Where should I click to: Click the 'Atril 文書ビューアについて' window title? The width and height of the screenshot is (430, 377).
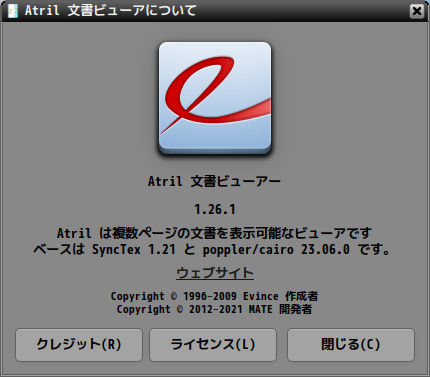click(111, 11)
